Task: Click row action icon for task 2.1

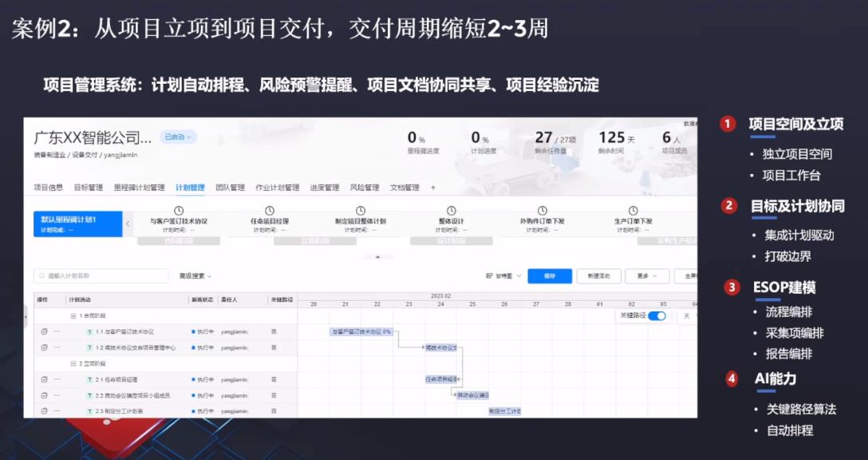Action: [44, 379]
